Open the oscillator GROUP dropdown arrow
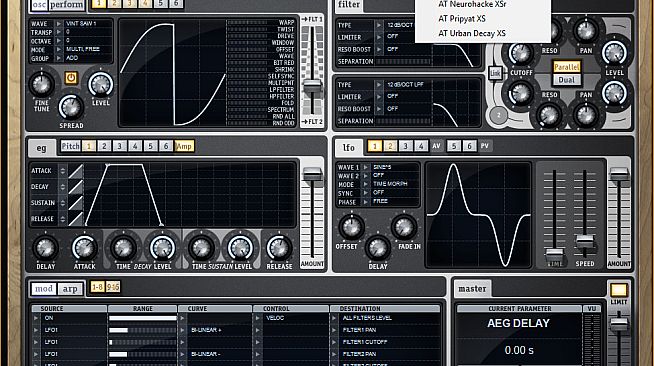Viewport: 654px width, 366px height. click(x=59, y=58)
